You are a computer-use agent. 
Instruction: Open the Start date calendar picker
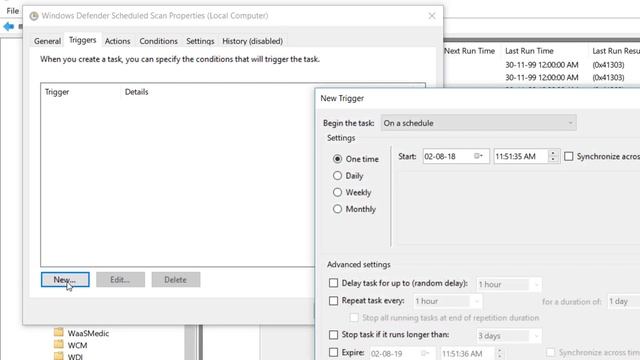478,156
